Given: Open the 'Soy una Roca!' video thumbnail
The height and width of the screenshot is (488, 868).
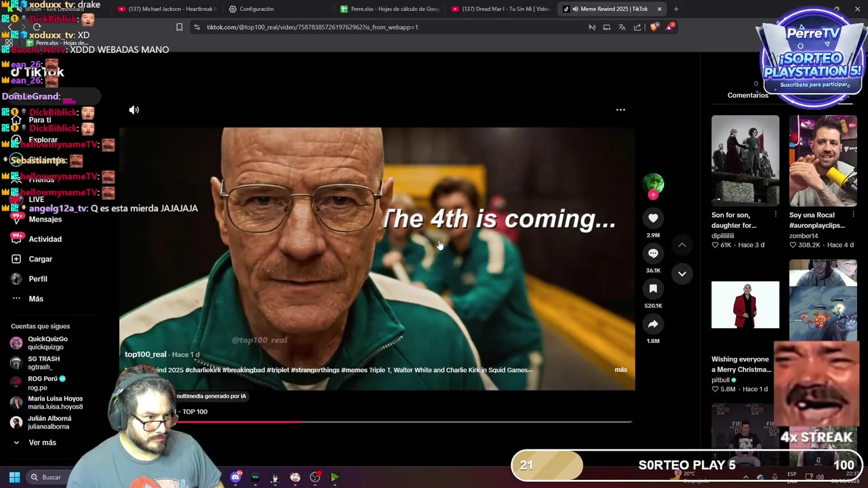Looking at the screenshot, I should click(x=823, y=160).
